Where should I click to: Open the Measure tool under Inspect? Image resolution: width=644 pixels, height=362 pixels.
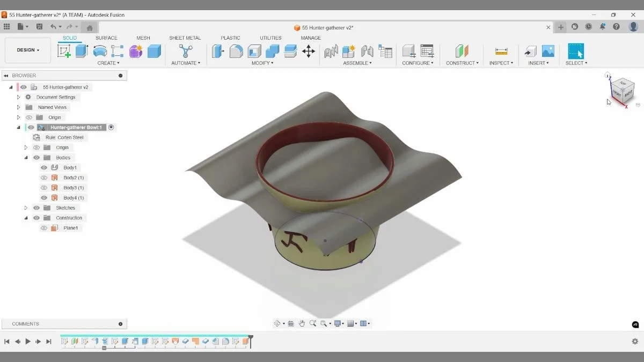(501, 50)
